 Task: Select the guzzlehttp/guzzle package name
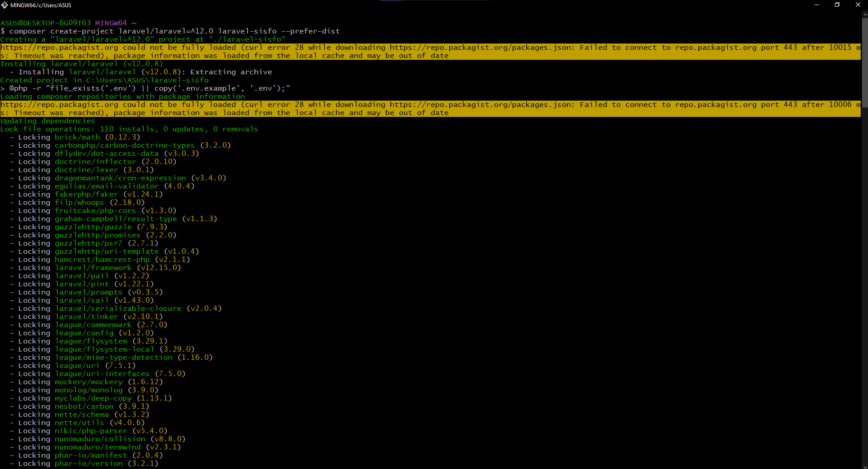pyautogui.click(x=93, y=227)
